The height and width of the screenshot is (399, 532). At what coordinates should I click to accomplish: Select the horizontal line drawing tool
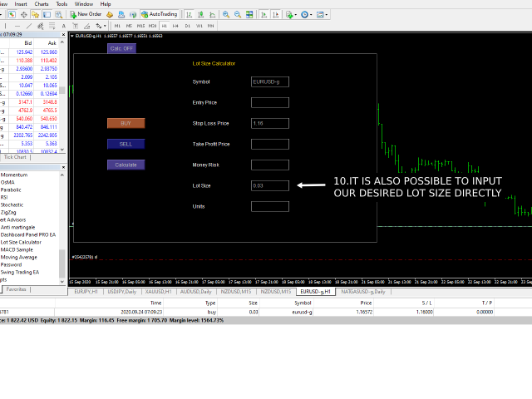[17, 26]
